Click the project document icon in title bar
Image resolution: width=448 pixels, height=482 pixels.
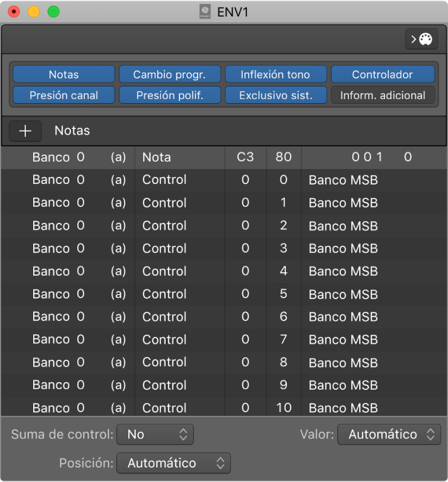pos(205,11)
